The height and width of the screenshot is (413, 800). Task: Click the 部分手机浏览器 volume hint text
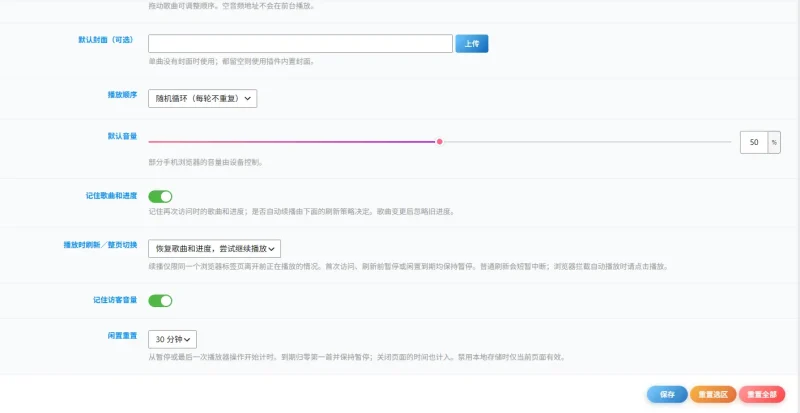206,162
